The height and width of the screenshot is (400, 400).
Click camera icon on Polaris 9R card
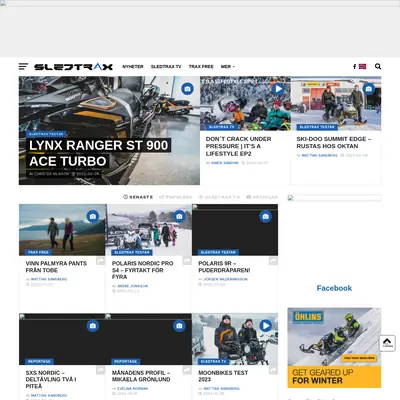point(266,216)
